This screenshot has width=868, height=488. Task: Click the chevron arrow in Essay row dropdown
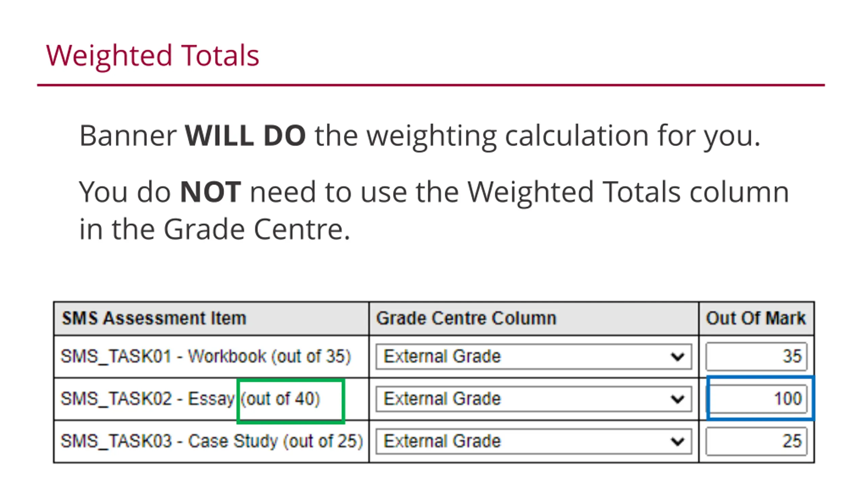(677, 399)
